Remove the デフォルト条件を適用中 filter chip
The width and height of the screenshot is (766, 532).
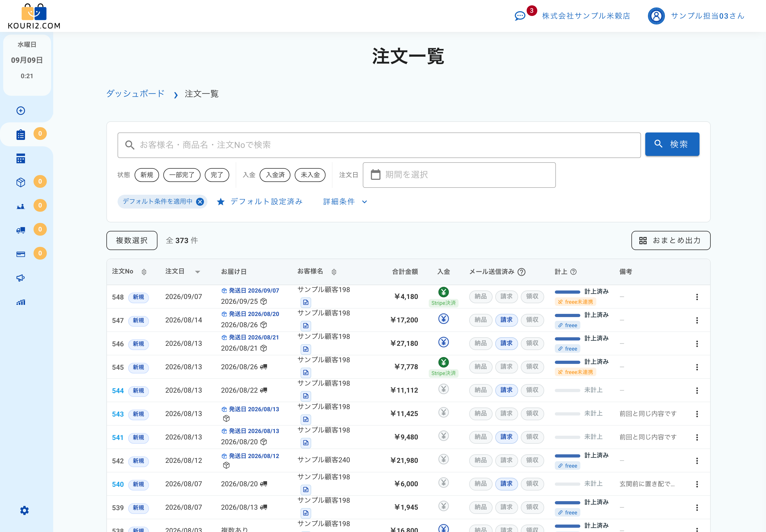pyautogui.click(x=200, y=202)
